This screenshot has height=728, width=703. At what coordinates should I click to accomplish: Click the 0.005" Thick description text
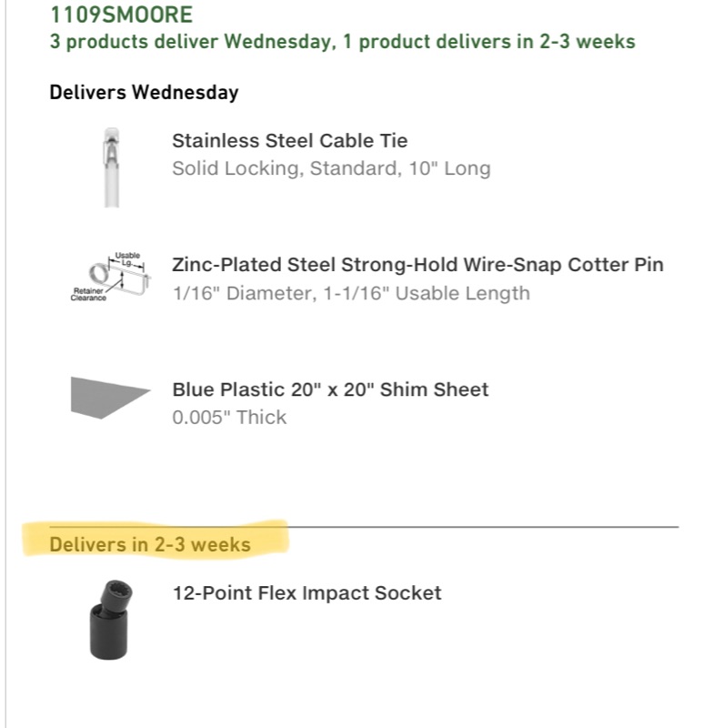229,418
